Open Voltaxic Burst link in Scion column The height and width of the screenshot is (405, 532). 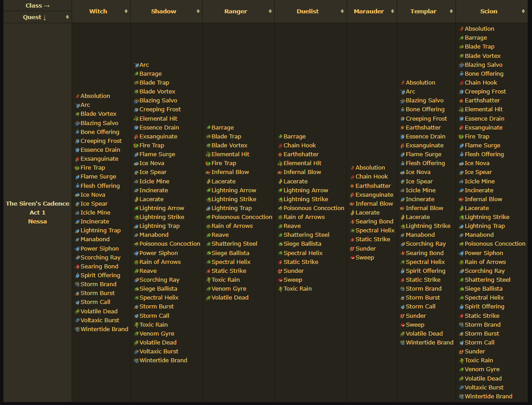pyautogui.click(x=484, y=387)
